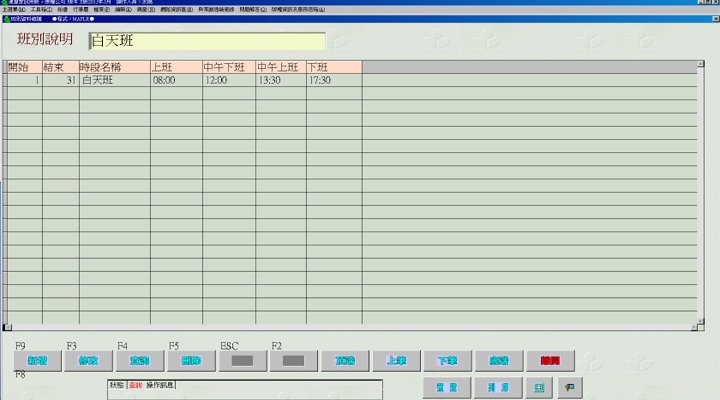Click the red 離開 exit button
This screenshot has height=400, width=720.
[551, 361]
